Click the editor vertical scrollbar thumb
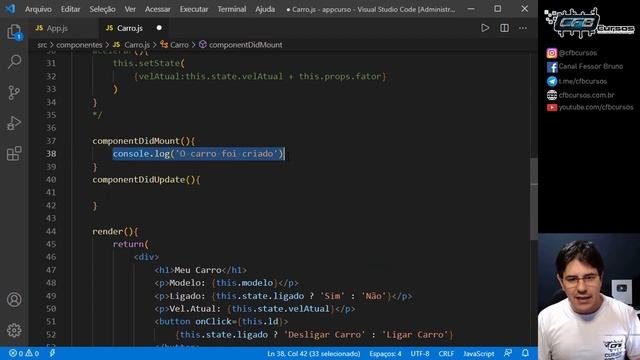640x360 pixels. pyautogui.click(x=534, y=199)
